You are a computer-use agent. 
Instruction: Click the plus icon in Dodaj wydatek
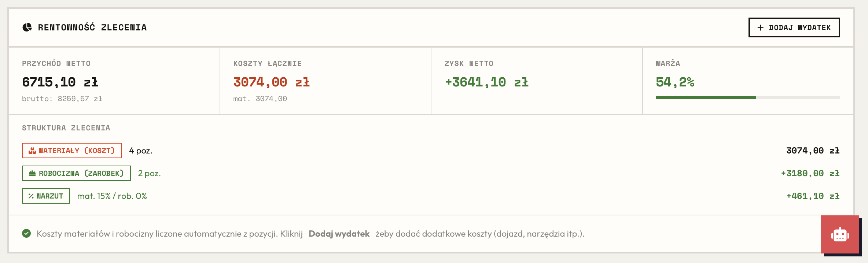coord(760,28)
